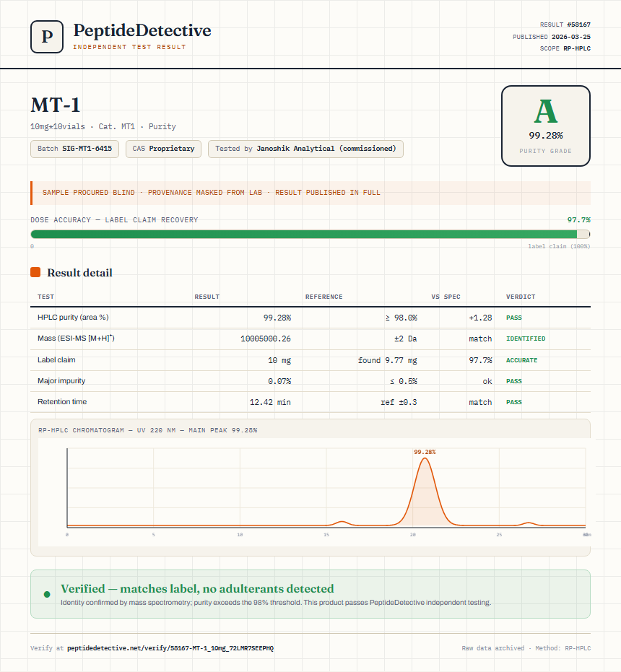Viewport: 621px width, 672px height.
Task: Click the dose accuracy progress bar
Action: point(310,234)
